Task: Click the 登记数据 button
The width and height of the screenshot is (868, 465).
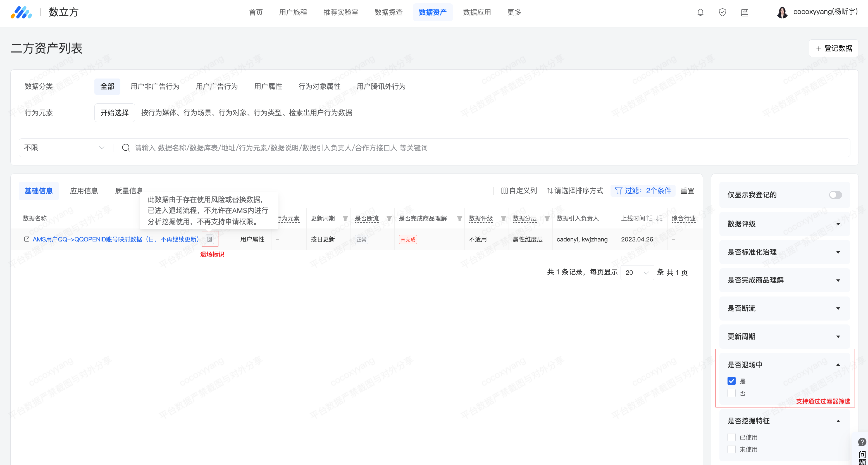Action: coord(834,49)
